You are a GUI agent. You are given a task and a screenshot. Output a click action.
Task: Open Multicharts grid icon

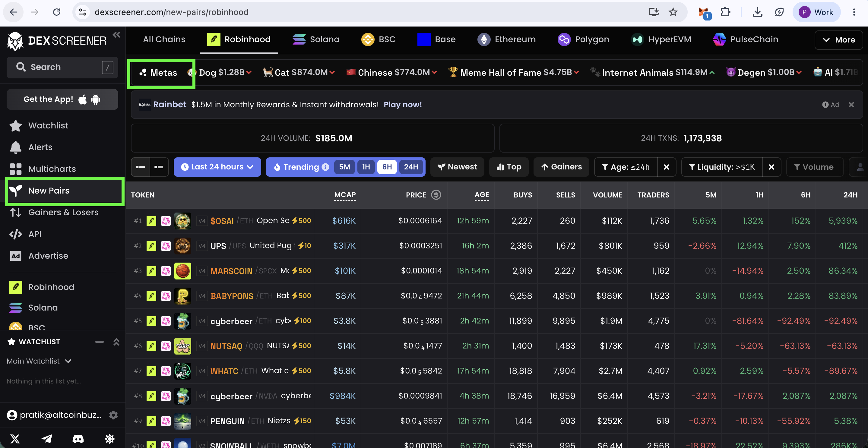tap(15, 169)
